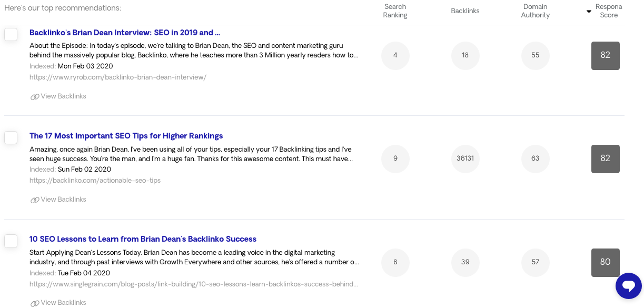
Task: Click backlinks count 18
Action: point(465,55)
